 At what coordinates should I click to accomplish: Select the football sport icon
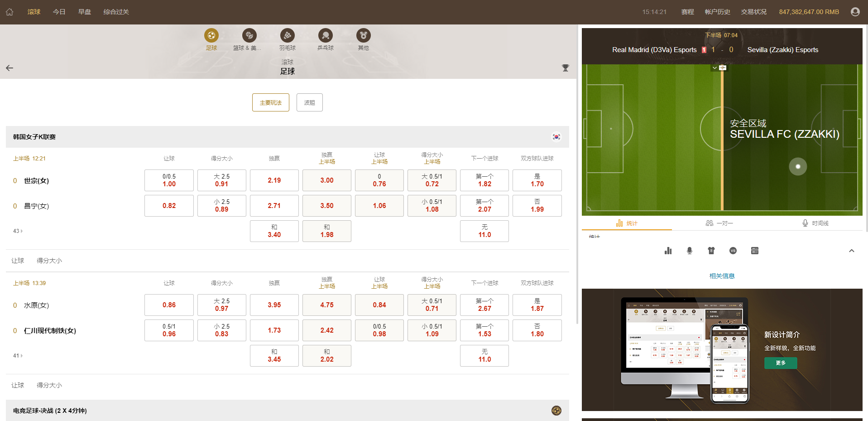[x=211, y=35]
